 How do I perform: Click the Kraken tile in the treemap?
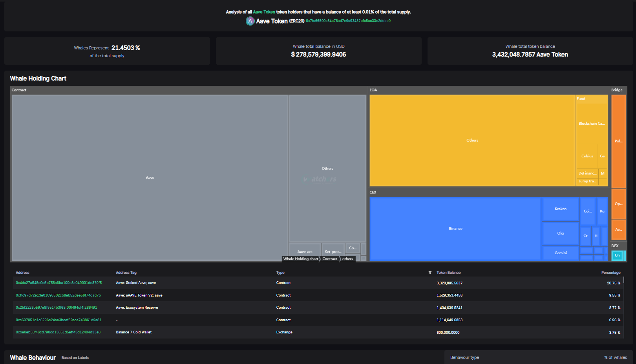tap(560, 209)
